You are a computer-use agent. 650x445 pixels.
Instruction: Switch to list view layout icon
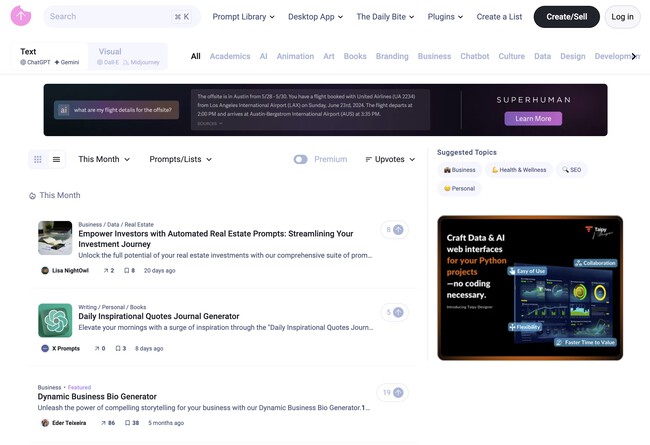point(56,159)
